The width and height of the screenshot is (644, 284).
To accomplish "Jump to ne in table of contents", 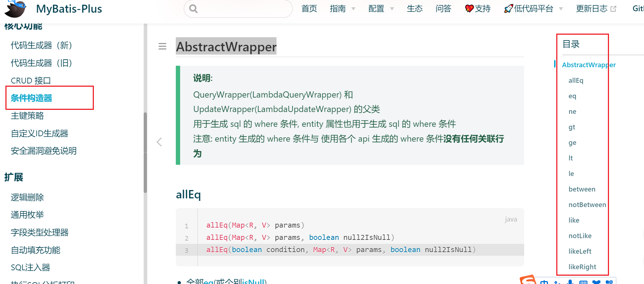I will point(573,111).
